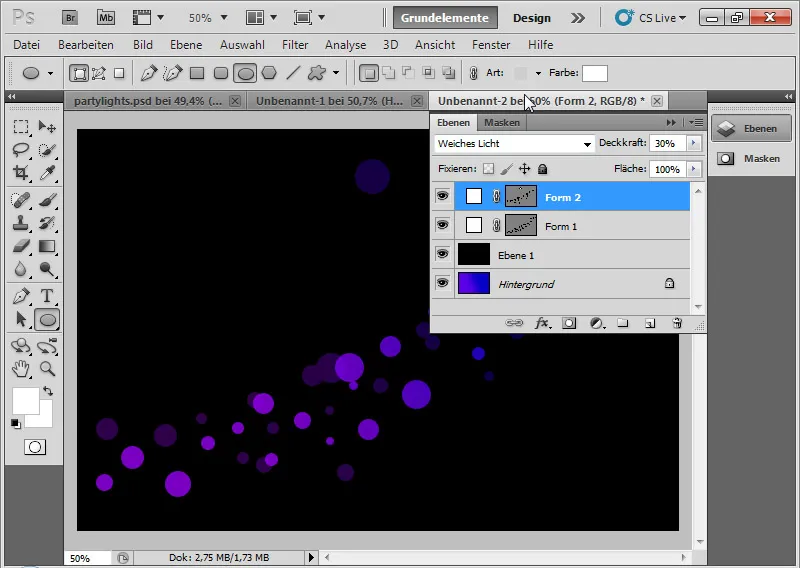Select the Quick Selection tool

47,150
